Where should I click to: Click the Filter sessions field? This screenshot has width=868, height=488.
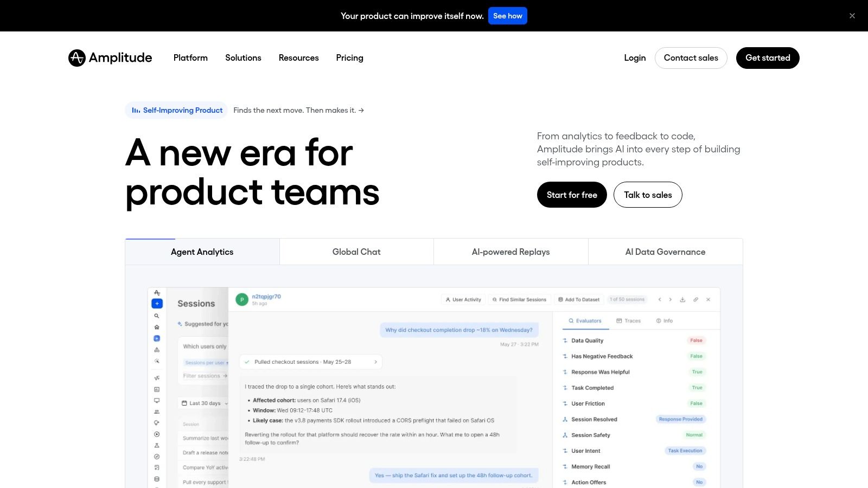point(205,376)
